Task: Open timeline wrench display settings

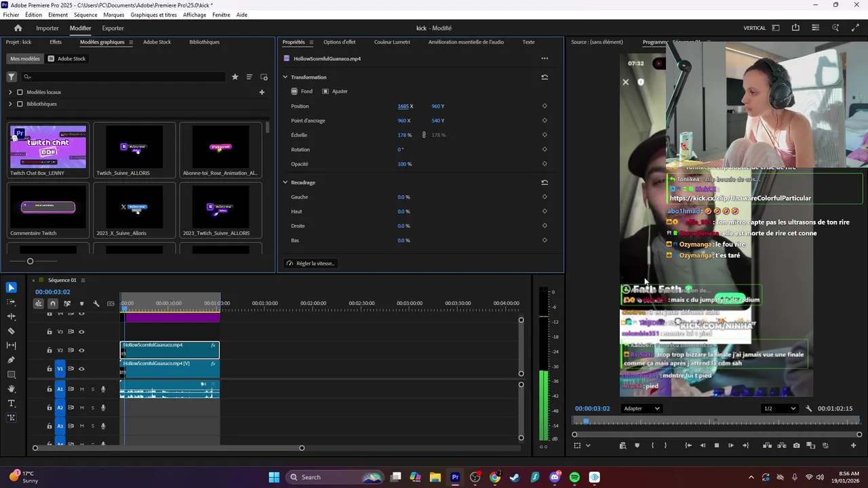Action: point(96,304)
